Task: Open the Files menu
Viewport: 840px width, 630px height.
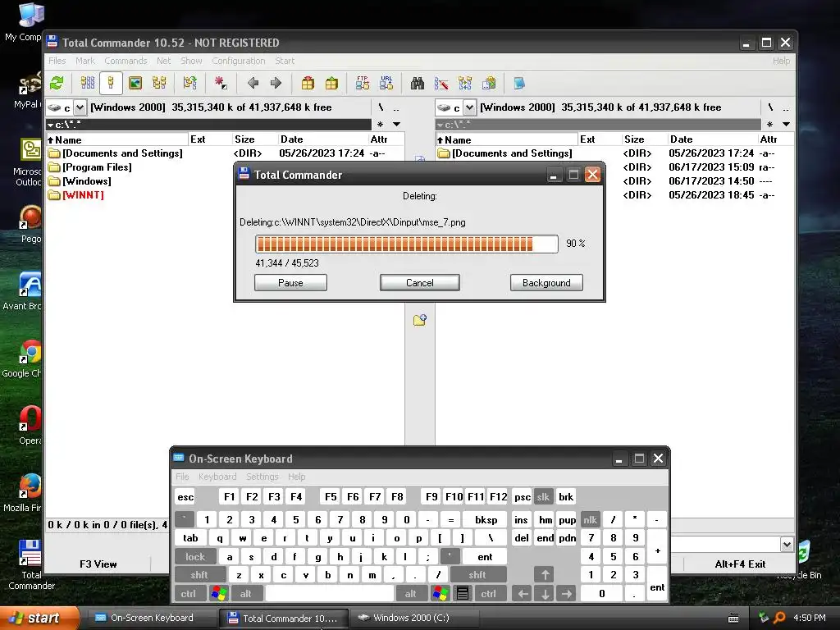Action: point(57,61)
